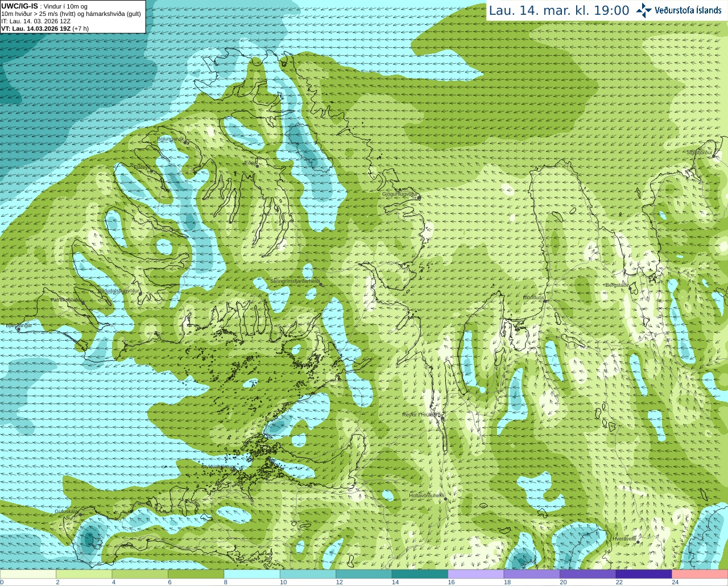
Task: Click the Bjargtangar station label
Action: tap(19, 325)
